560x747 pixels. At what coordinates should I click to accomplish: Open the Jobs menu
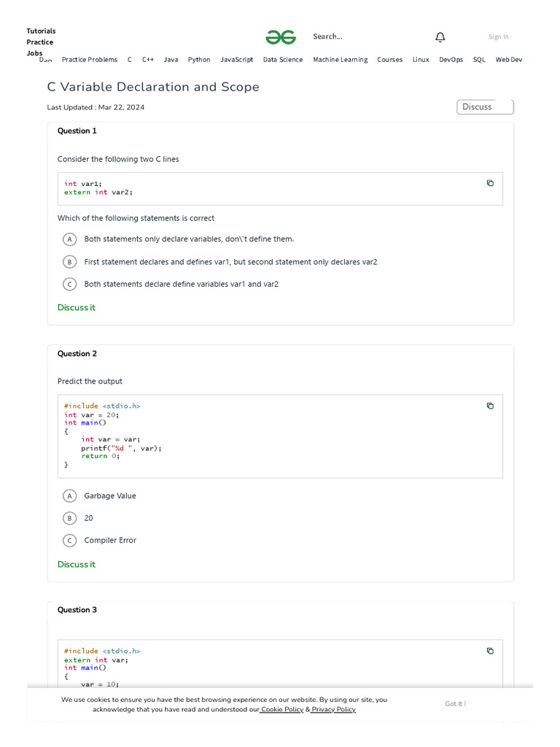pos(34,53)
